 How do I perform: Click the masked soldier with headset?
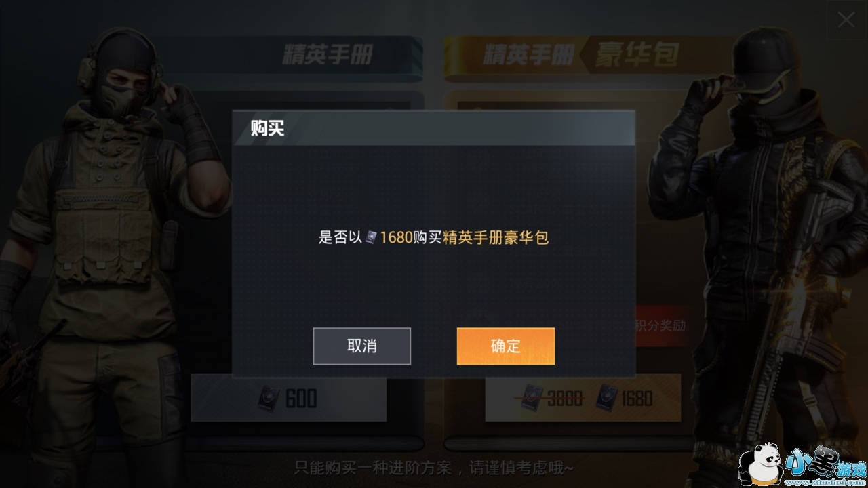(x=108, y=258)
